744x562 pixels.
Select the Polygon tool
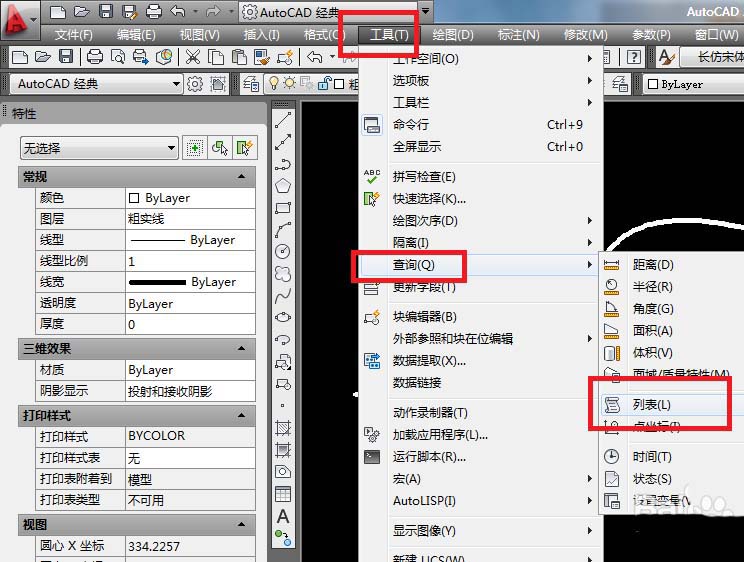click(283, 186)
